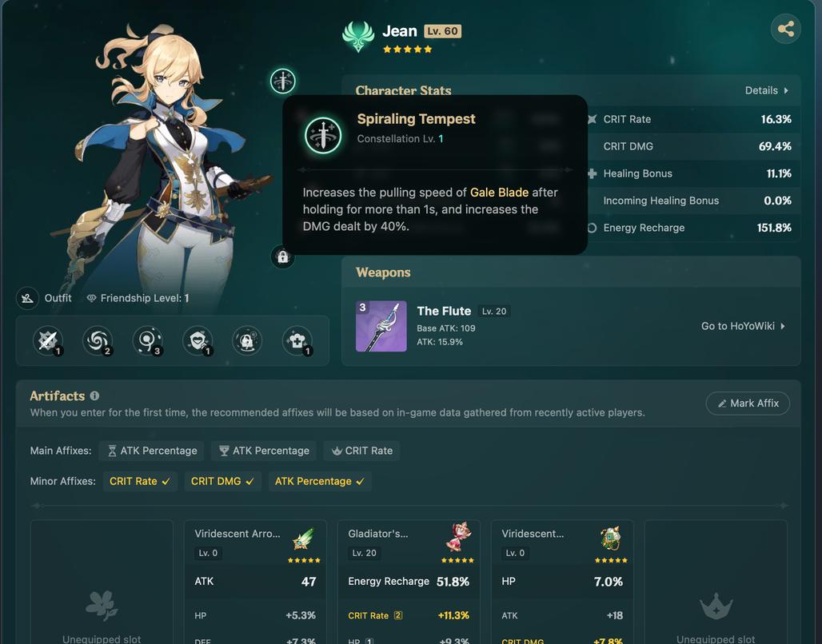Image resolution: width=822 pixels, height=644 pixels.
Task: Open the cooking passive talent icon
Action: click(x=297, y=340)
